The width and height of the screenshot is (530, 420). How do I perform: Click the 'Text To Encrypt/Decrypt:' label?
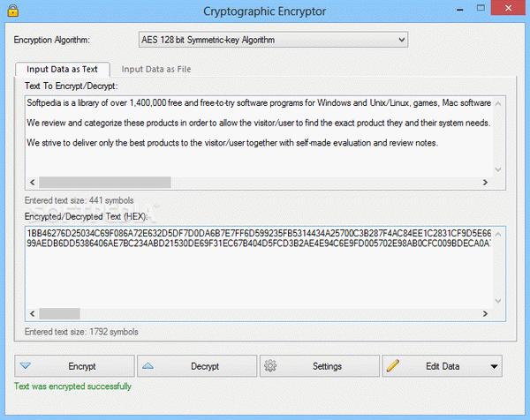[x=71, y=86]
